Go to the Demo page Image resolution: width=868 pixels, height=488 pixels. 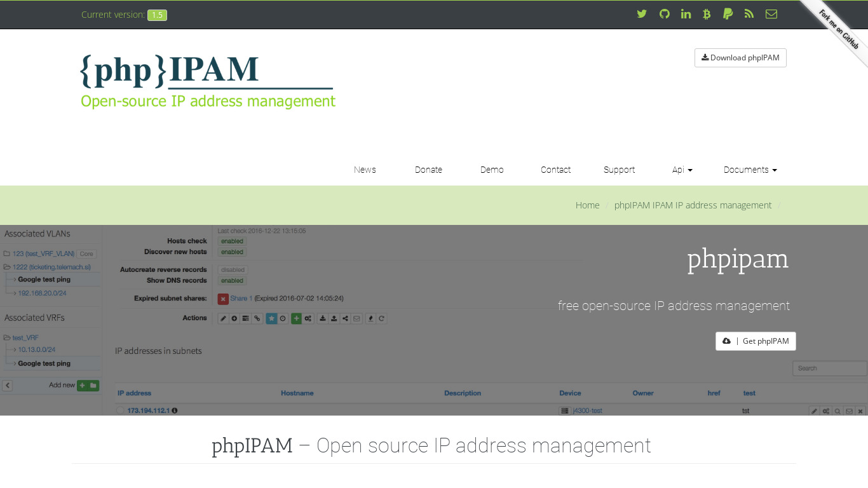[492, 170]
